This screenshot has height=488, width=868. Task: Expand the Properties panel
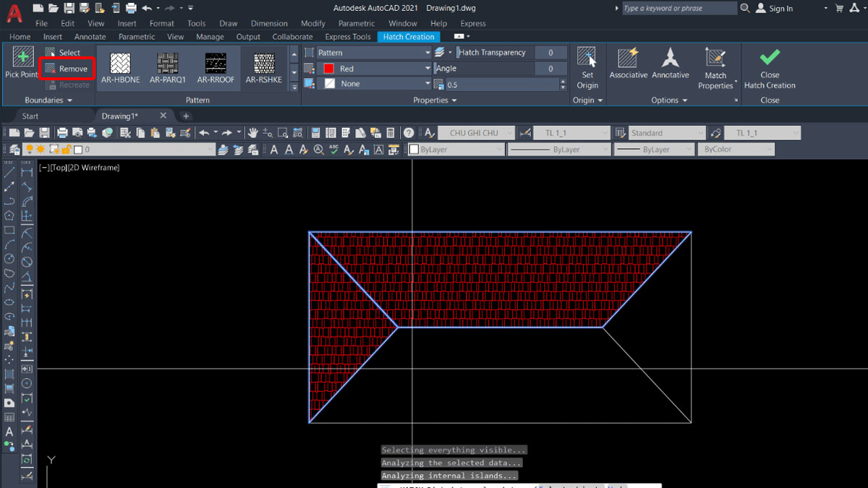tap(435, 100)
